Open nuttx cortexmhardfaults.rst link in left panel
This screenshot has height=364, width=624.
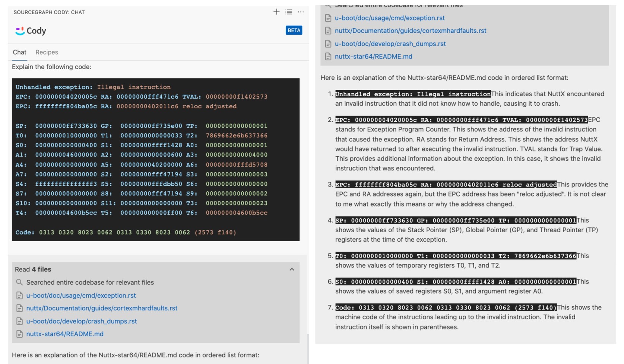coord(102,308)
